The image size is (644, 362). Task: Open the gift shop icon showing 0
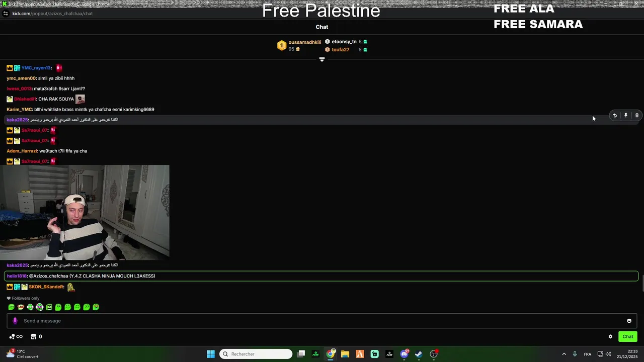tap(36, 337)
